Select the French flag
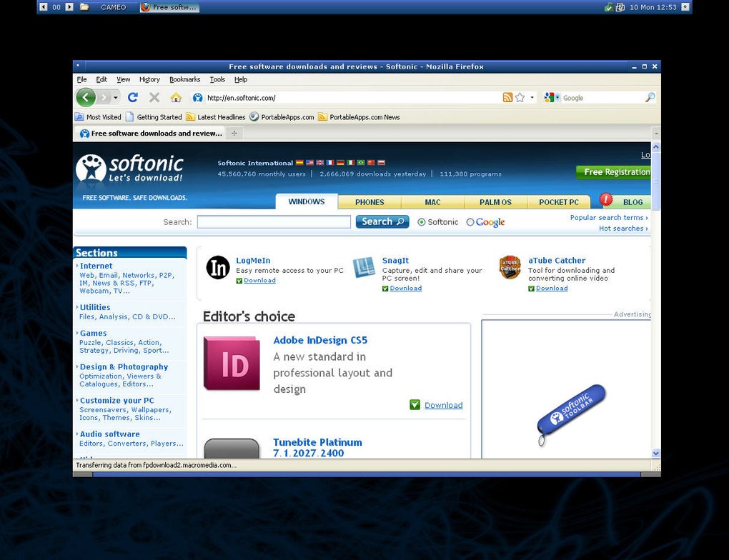Image resolution: width=729 pixels, height=560 pixels. coord(330,163)
